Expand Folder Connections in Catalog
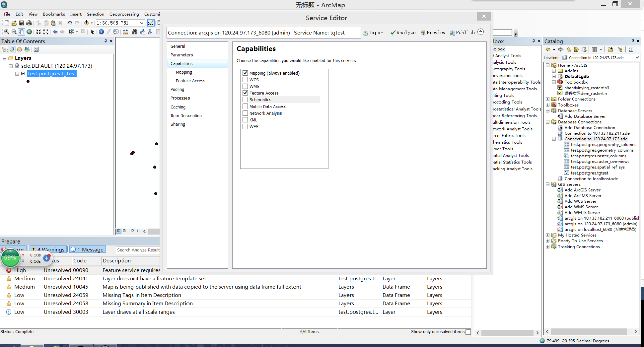Image resolution: width=644 pixels, height=347 pixels. click(548, 99)
